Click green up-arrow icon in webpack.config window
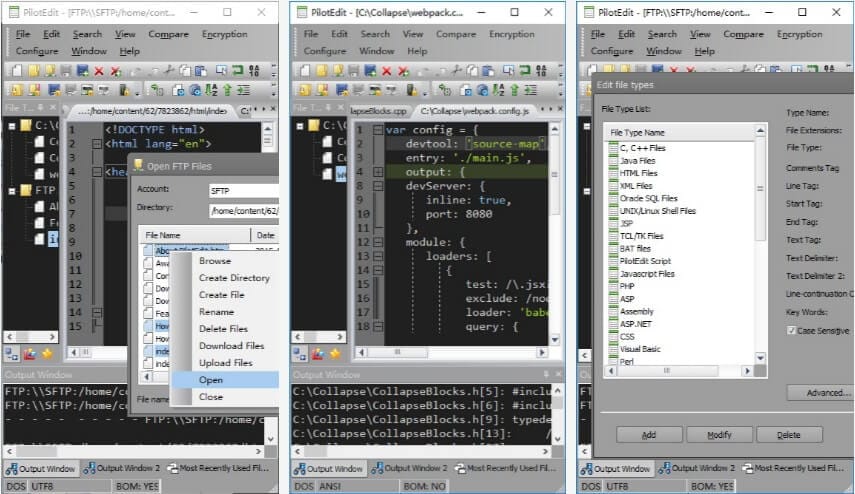The height and width of the screenshot is (494, 855). click(x=514, y=89)
